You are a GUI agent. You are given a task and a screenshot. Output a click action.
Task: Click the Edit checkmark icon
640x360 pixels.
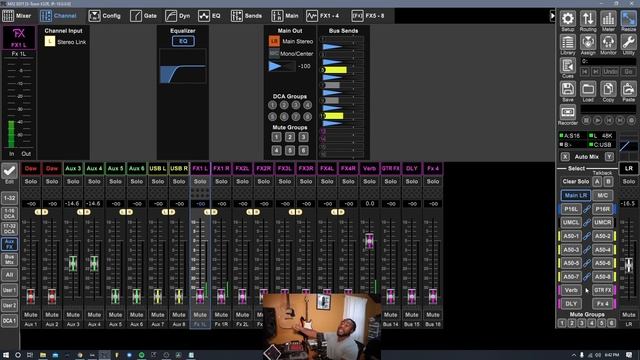(x=9, y=171)
